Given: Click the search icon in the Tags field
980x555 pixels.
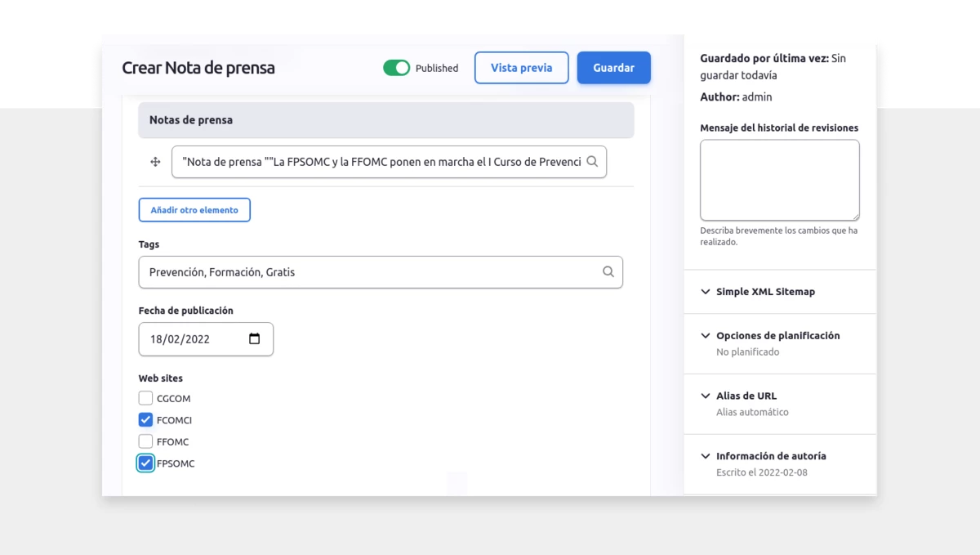Looking at the screenshot, I should click(608, 272).
